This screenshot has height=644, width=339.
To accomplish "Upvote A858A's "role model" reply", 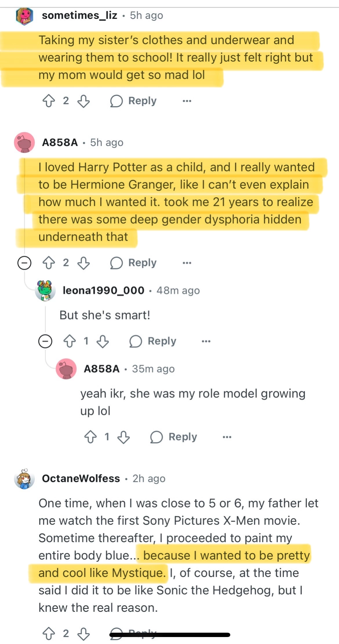I will pos(90,437).
